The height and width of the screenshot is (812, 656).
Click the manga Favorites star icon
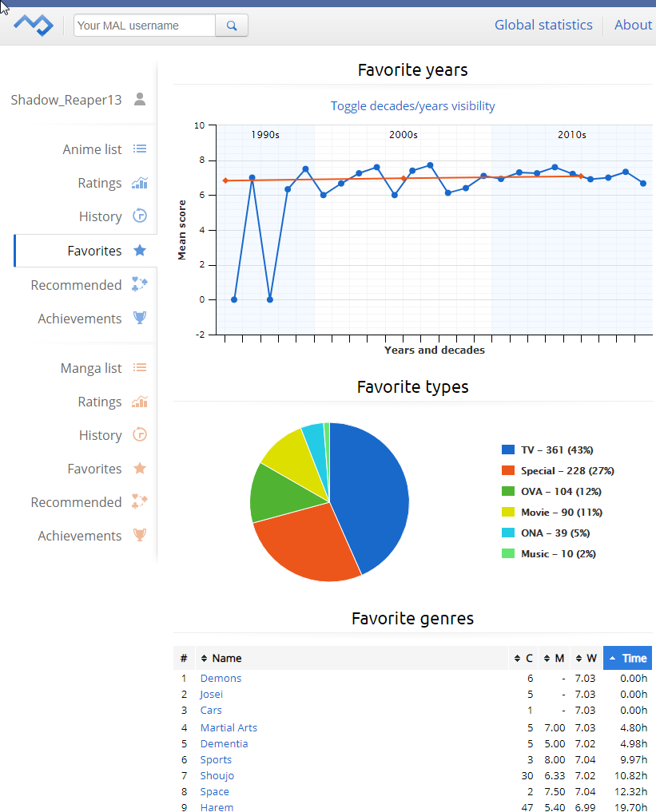click(140, 469)
